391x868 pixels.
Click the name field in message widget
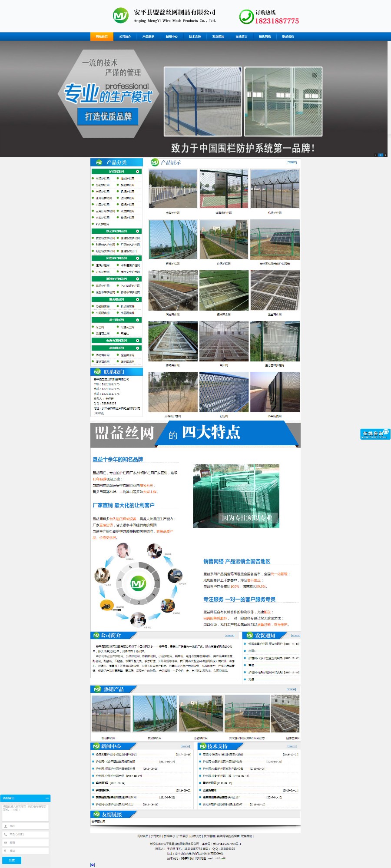[25, 826]
